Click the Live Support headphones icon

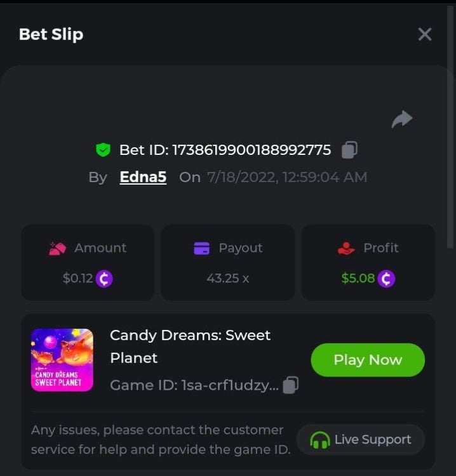[x=320, y=440]
